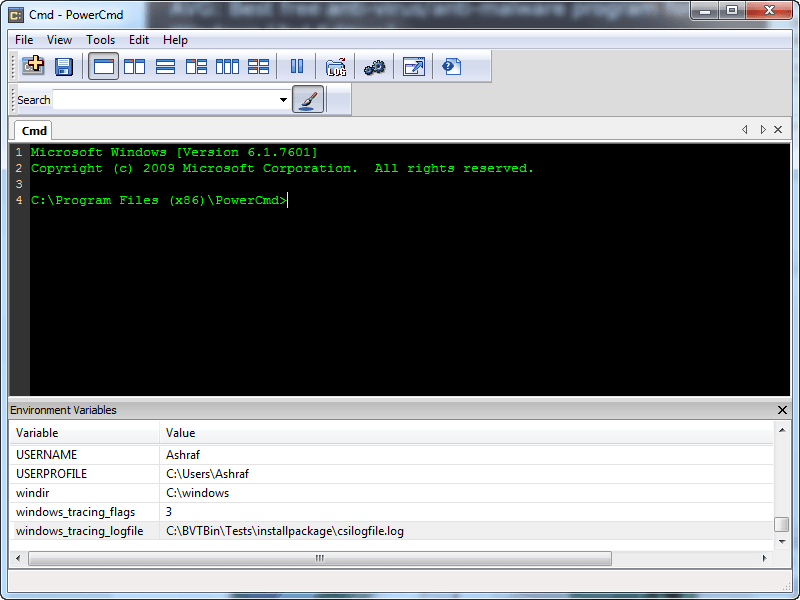Select the single-pane window layout
This screenshot has height=600, width=800.
click(103, 67)
